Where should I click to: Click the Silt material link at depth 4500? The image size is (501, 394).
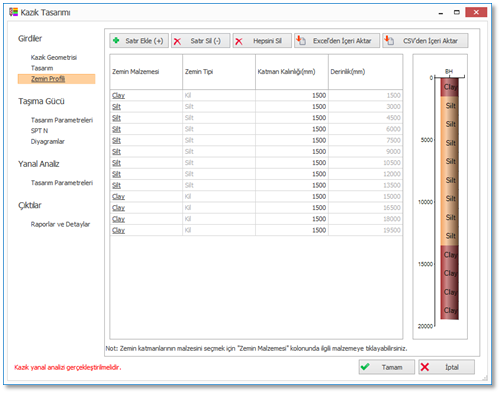point(116,118)
